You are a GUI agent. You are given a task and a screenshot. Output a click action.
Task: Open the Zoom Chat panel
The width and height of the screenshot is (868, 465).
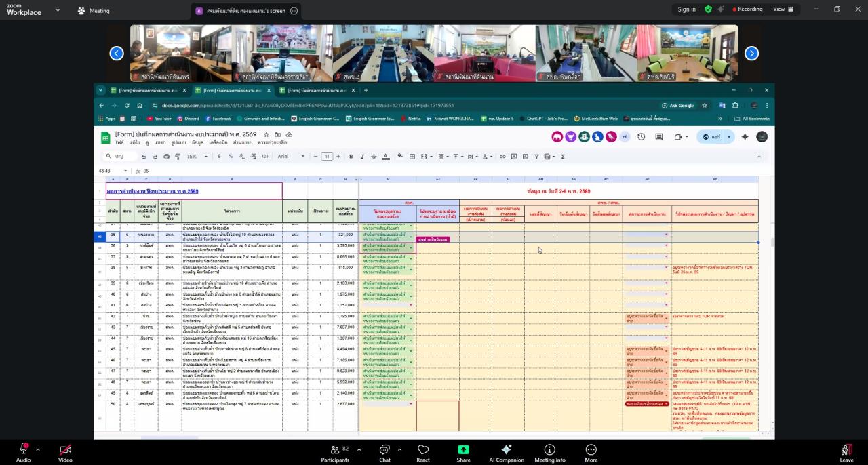[x=384, y=453]
